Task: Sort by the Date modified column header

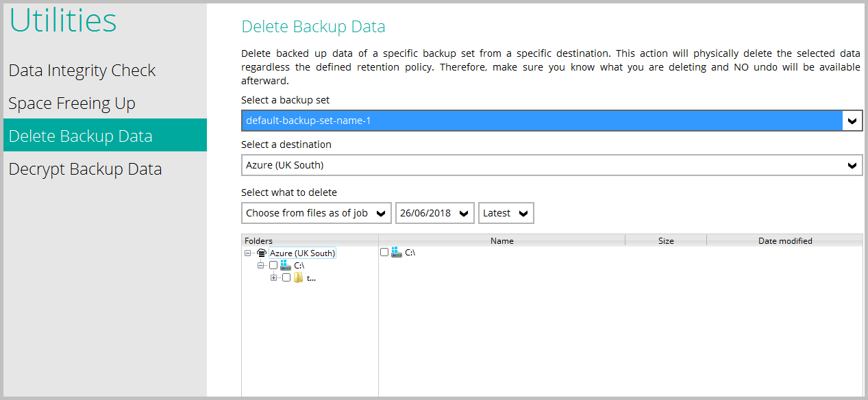Action: pos(784,240)
